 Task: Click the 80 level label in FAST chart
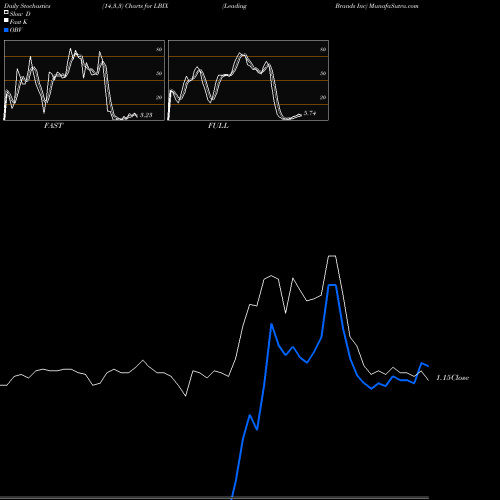point(159,49)
